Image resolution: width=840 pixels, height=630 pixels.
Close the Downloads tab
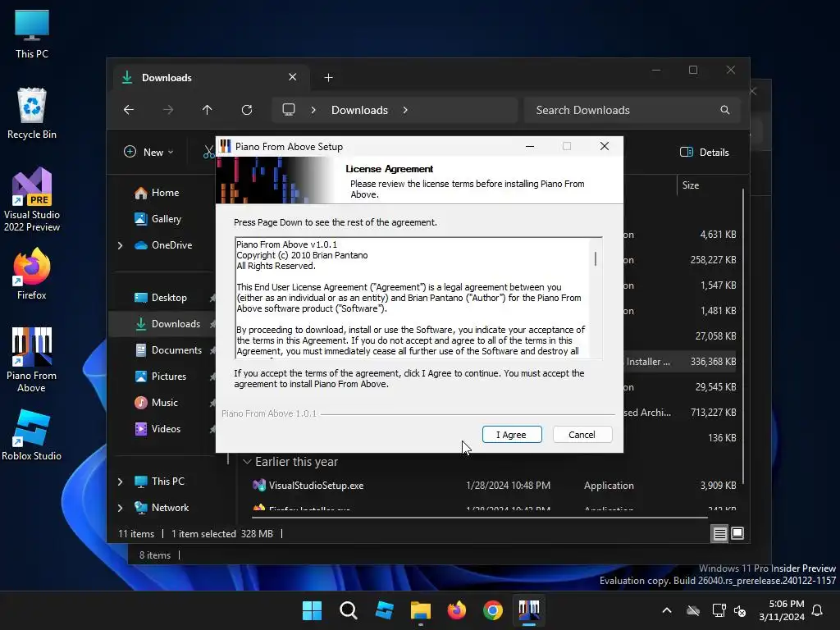click(x=293, y=77)
